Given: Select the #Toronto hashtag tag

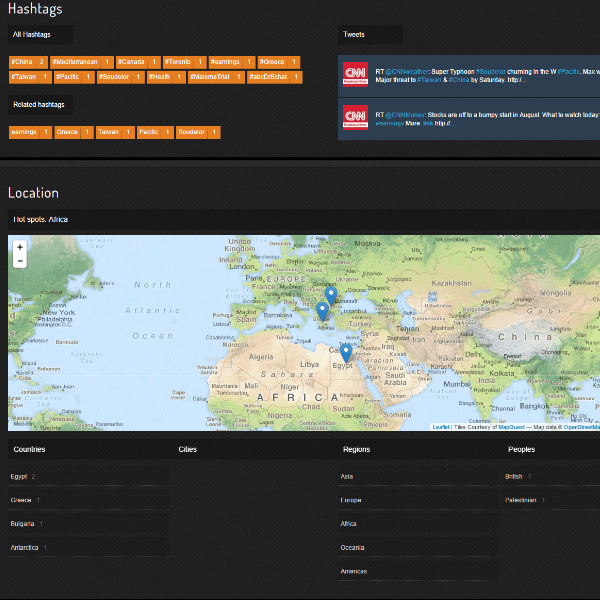Looking at the screenshot, I should (x=184, y=62).
